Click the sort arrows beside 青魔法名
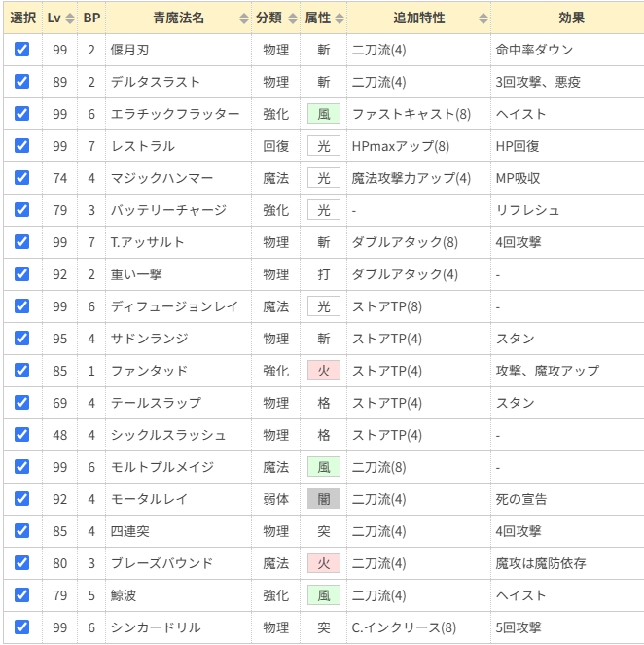 [243, 18]
